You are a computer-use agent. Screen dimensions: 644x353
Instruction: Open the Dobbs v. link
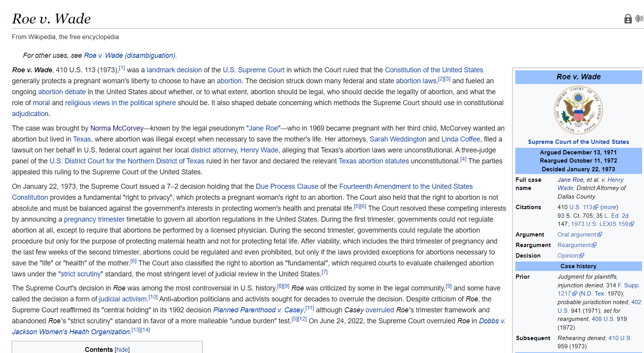point(492,321)
